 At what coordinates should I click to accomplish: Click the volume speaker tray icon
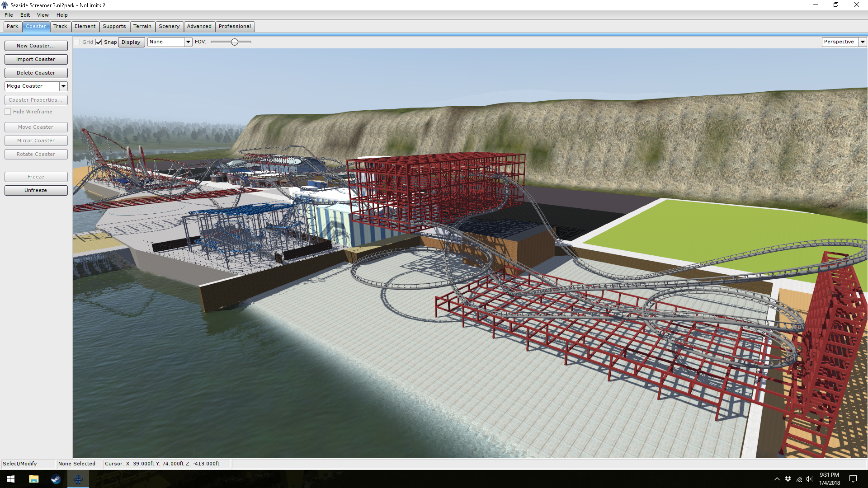809,479
